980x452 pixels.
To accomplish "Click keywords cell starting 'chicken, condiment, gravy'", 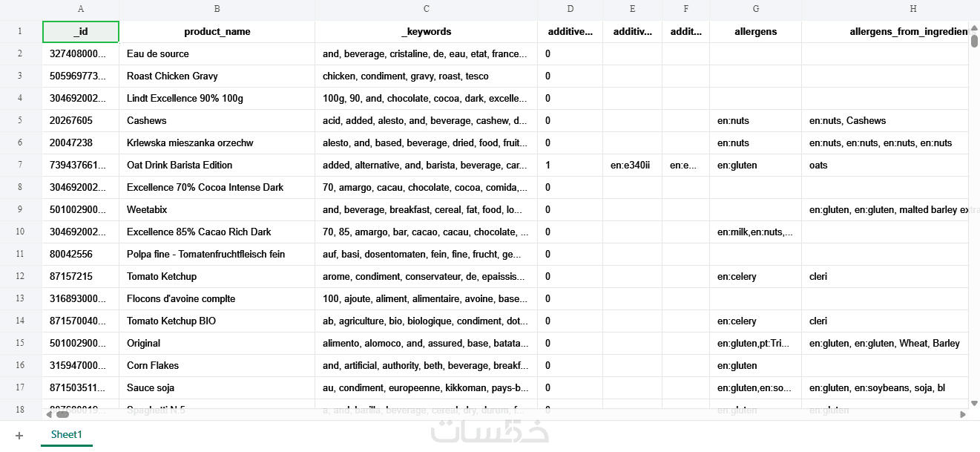I will tap(427, 76).
